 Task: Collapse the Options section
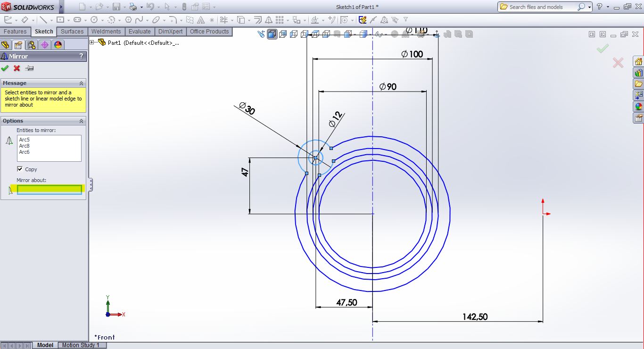(81, 121)
